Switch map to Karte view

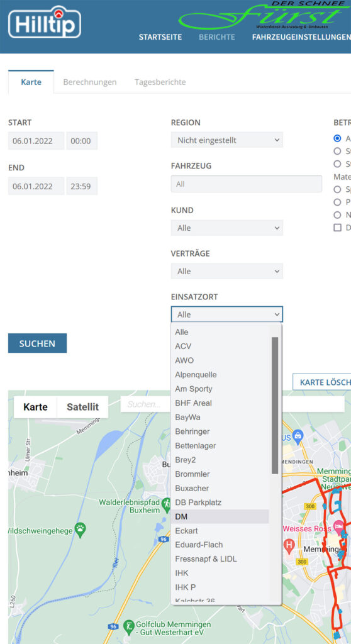click(x=35, y=407)
